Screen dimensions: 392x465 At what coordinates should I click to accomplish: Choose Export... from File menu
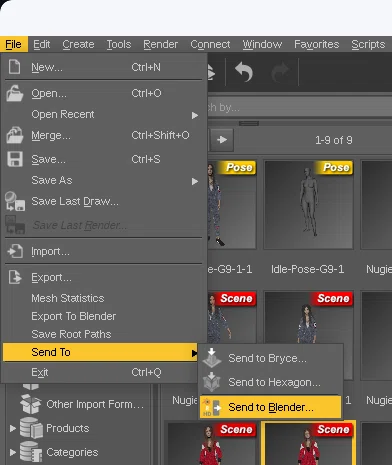point(103,277)
